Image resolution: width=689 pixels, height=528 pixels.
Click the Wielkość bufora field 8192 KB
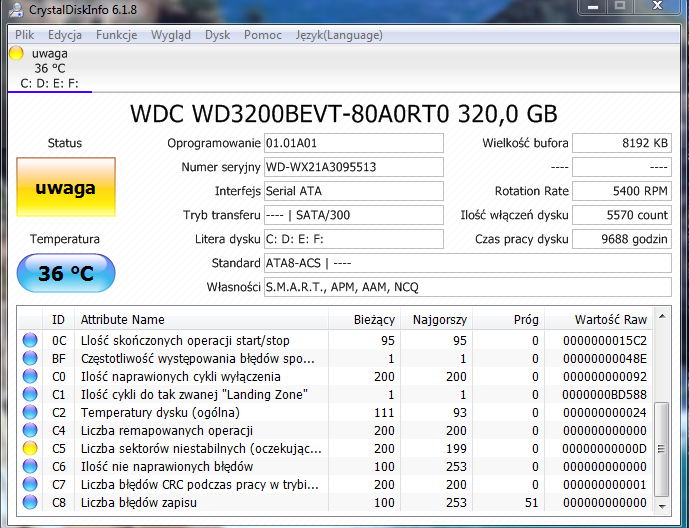[x=622, y=143]
